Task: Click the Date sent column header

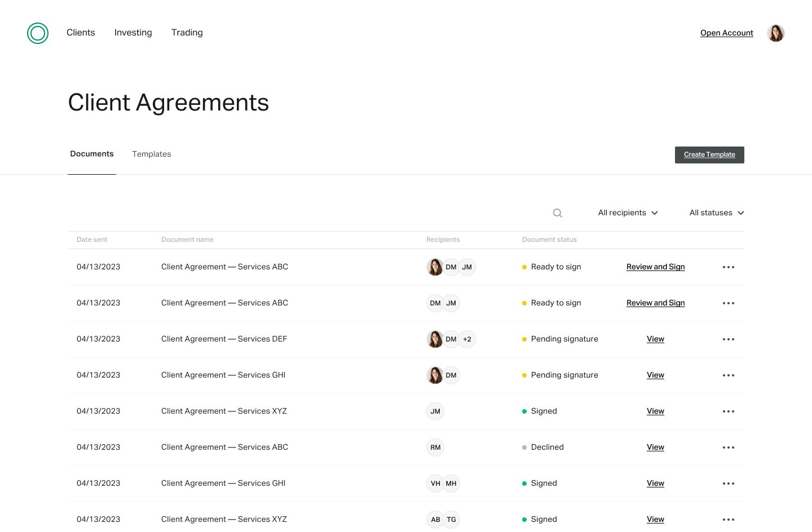Action: [x=92, y=240]
